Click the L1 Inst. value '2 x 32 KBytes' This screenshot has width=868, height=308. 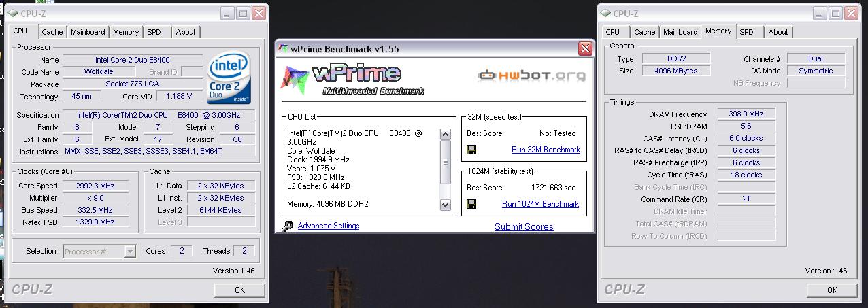(222, 198)
